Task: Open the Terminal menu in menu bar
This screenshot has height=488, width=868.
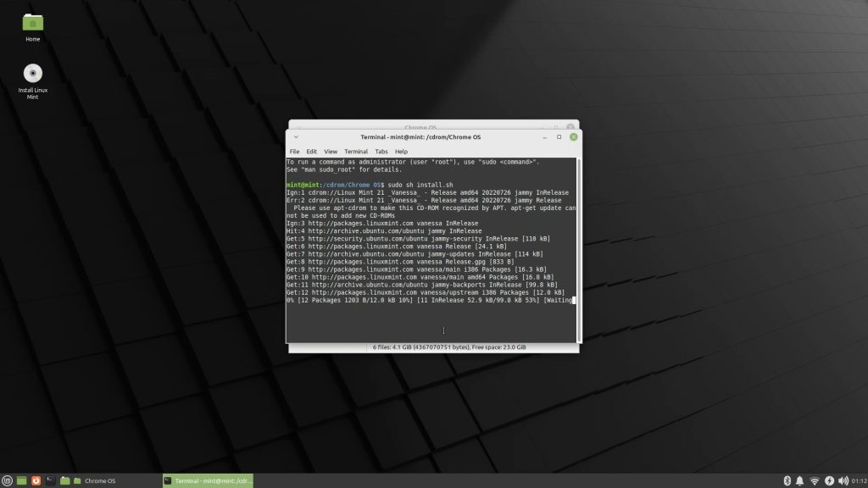Action: (x=356, y=152)
